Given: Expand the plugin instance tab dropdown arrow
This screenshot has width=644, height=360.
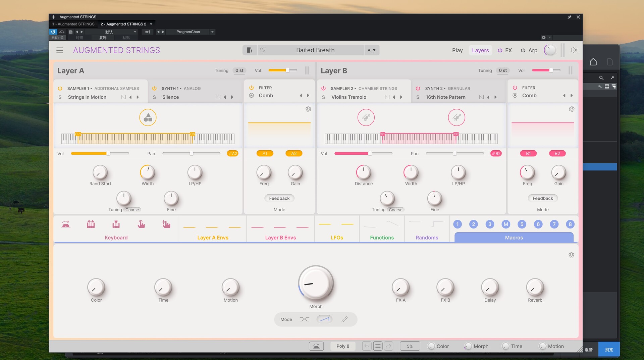Looking at the screenshot, I should tap(151, 24).
